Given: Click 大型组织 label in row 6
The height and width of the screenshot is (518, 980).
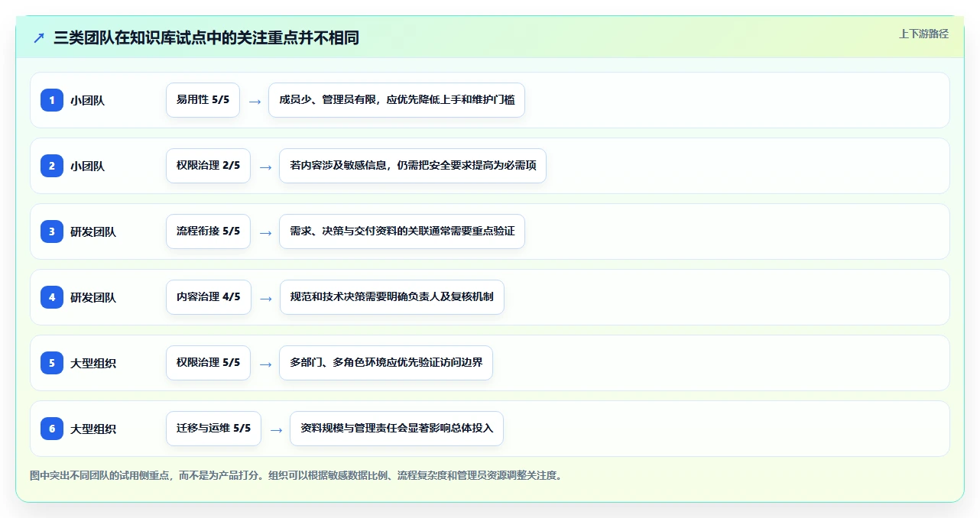Looking at the screenshot, I should point(93,429).
